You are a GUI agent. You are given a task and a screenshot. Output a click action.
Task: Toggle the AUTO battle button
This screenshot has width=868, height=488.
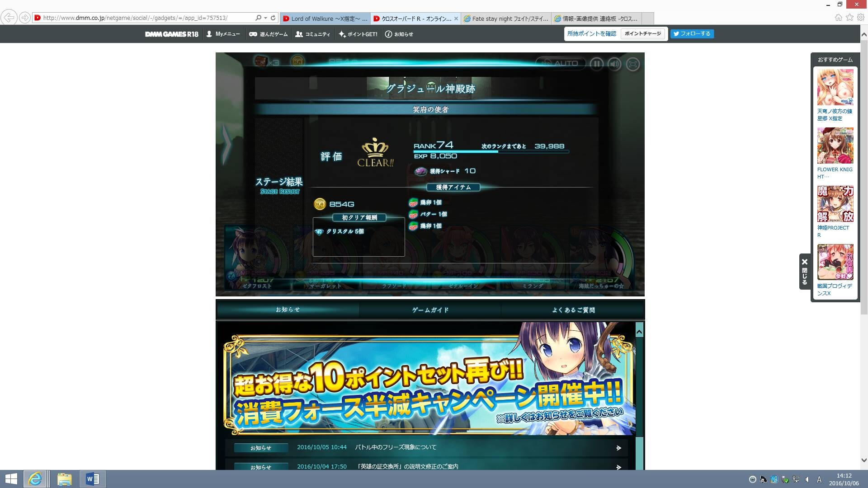pyautogui.click(x=561, y=63)
